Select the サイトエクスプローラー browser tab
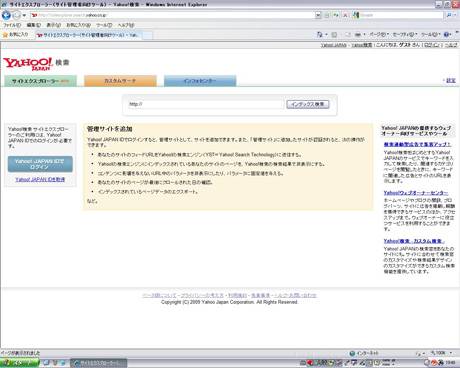The height and width of the screenshot is (368, 460). 89,35
